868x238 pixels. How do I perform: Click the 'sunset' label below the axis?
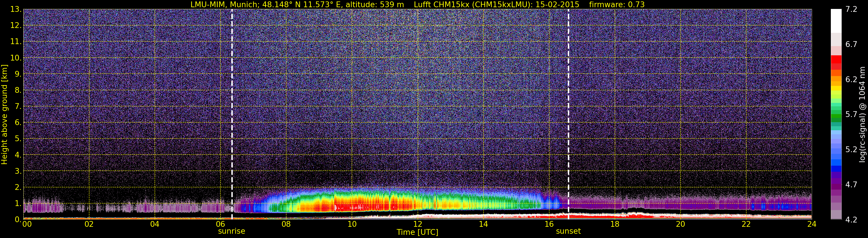point(568,231)
